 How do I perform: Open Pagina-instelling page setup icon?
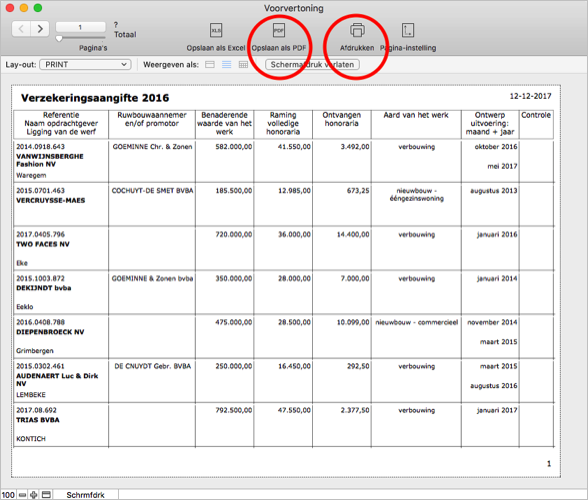pos(408,30)
